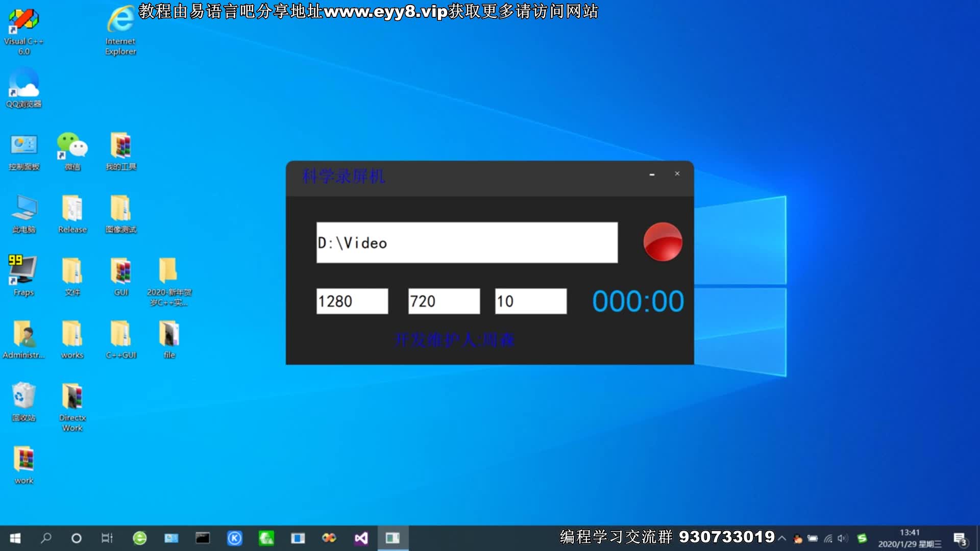Click the D:\Video save path field

click(x=467, y=243)
